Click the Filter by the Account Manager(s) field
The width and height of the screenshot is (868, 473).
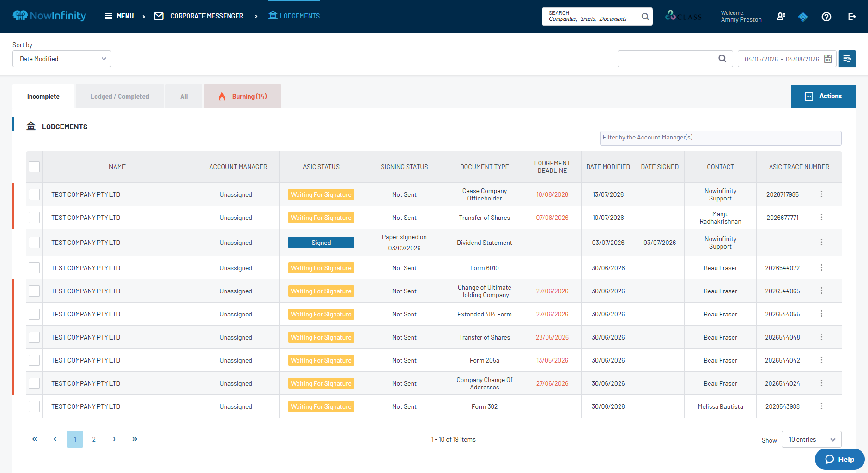(x=720, y=138)
